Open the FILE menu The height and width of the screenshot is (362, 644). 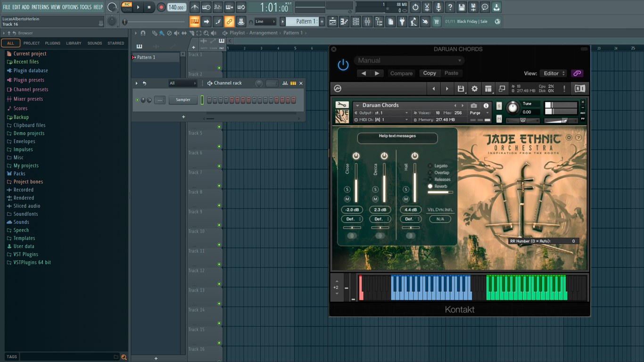(x=7, y=7)
